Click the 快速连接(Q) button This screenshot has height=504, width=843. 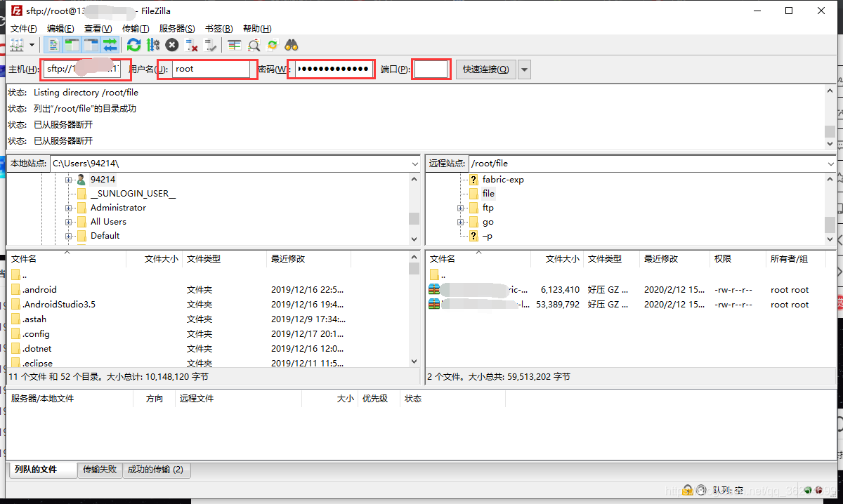pos(486,69)
